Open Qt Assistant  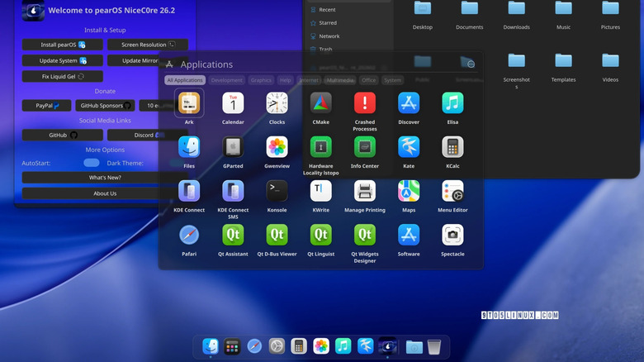233,236
